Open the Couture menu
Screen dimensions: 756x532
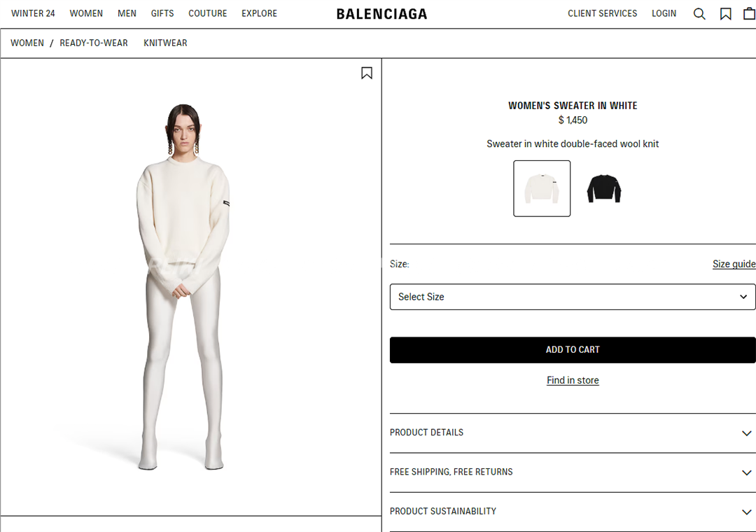click(207, 13)
